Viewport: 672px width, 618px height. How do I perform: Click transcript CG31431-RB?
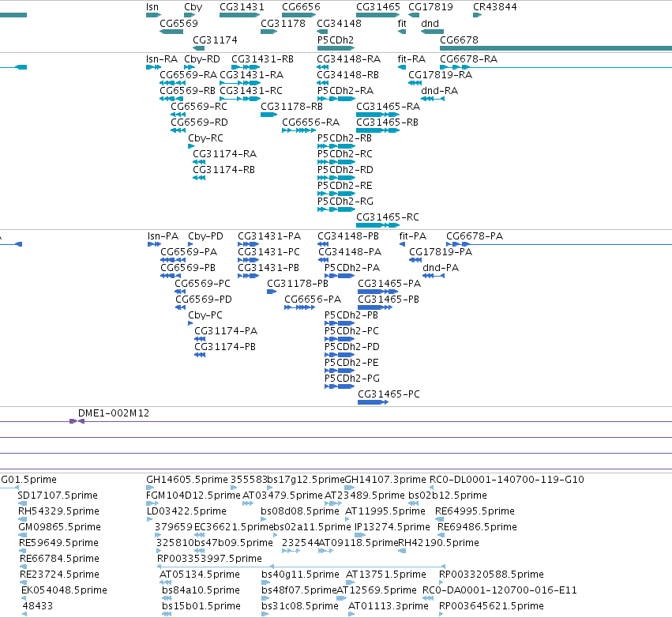[262, 59]
